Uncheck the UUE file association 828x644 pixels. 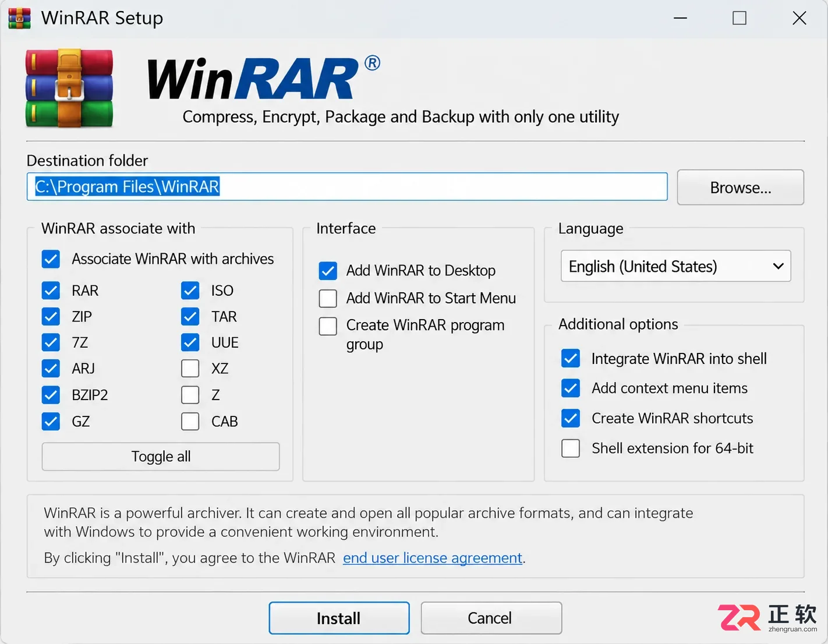tap(190, 342)
